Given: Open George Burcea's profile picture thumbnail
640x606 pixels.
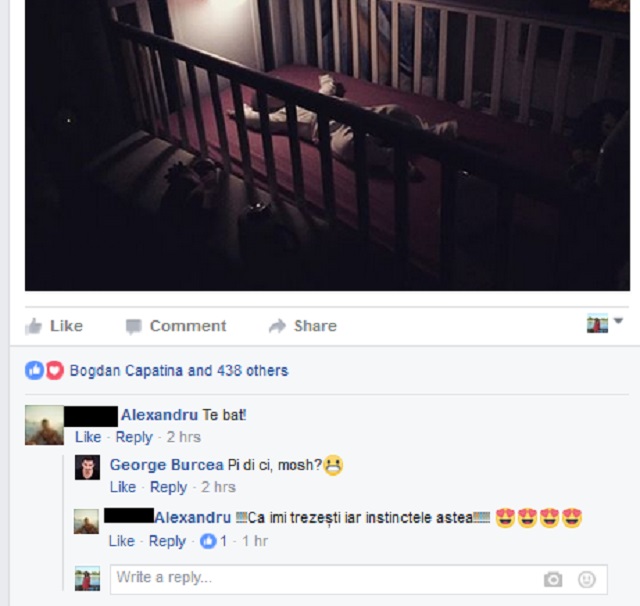Looking at the screenshot, I should pyautogui.click(x=87, y=467).
